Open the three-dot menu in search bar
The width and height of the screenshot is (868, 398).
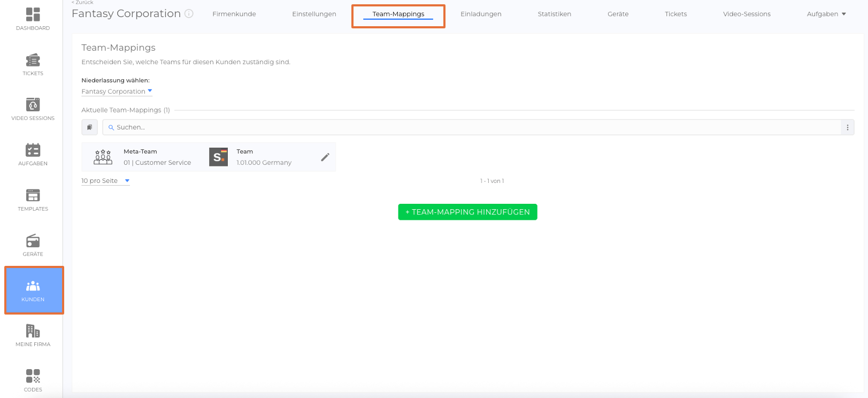tap(847, 127)
